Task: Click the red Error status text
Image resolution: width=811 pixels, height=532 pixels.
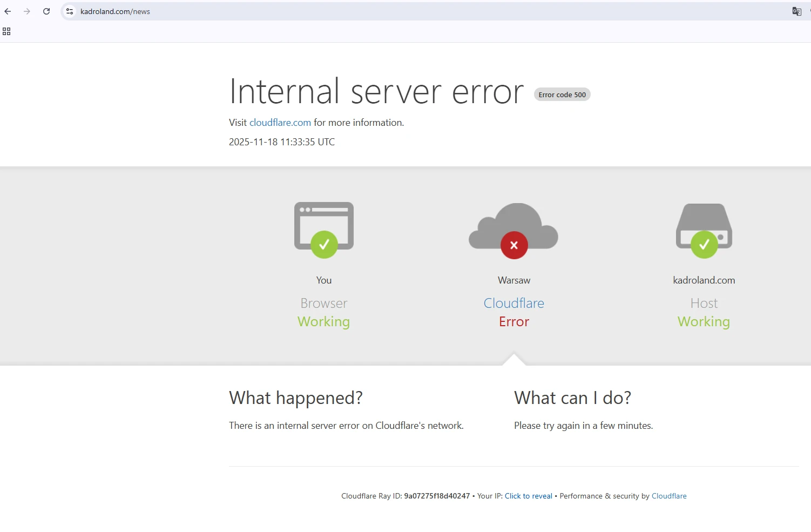Action: click(513, 322)
